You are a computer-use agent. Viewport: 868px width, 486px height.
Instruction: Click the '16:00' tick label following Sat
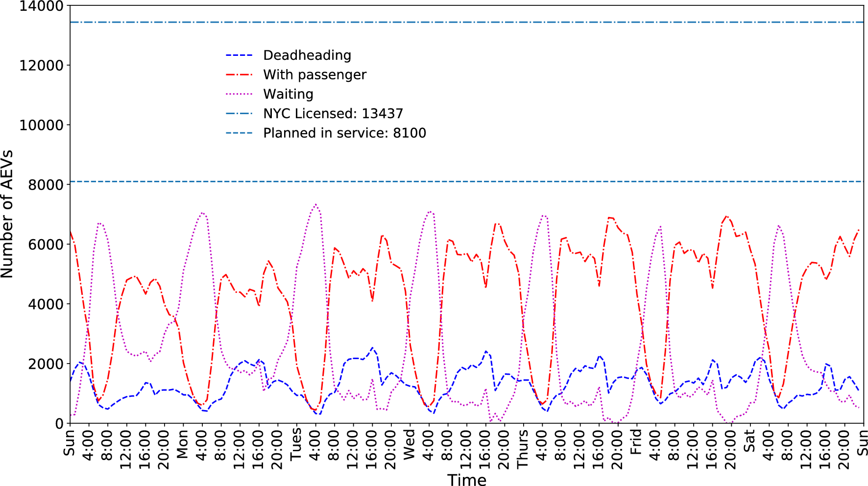[825, 450]
